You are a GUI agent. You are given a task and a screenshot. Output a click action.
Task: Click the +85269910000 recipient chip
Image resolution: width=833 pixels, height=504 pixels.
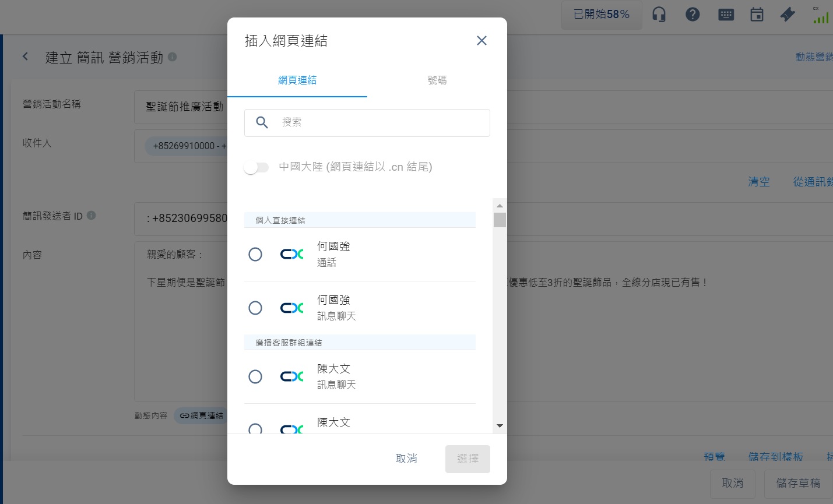click(x=186, y=146)
